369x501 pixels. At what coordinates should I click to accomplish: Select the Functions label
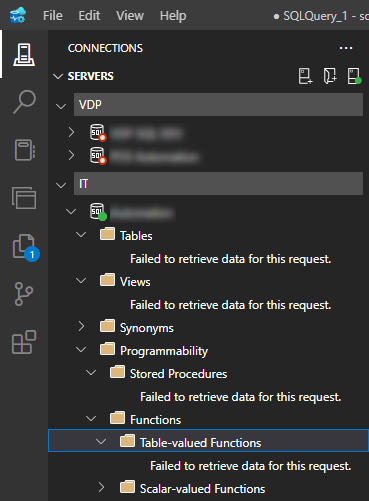(155, 420)
